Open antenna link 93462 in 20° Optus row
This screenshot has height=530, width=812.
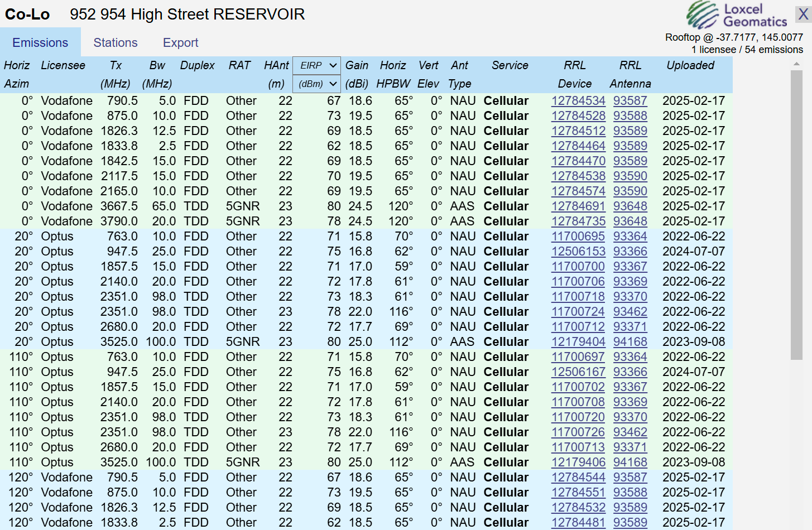pos(630,311)
